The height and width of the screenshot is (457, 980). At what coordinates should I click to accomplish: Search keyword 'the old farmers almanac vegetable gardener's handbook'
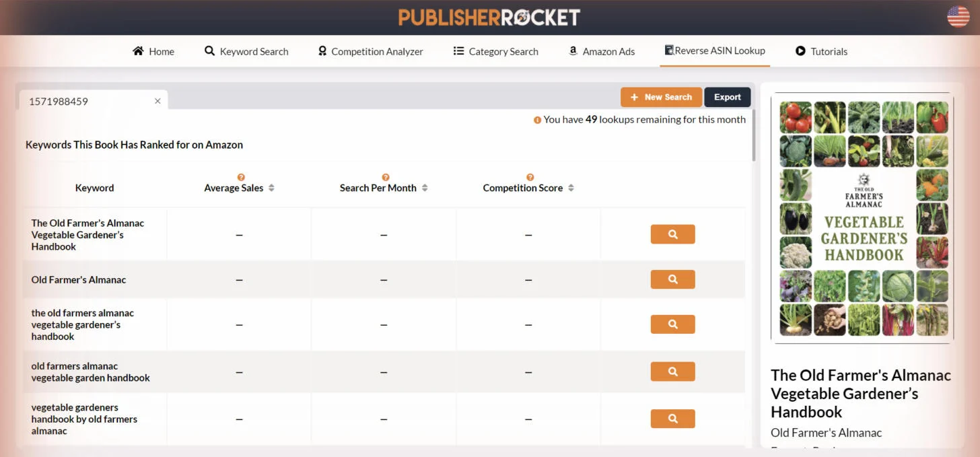(672, 324)
